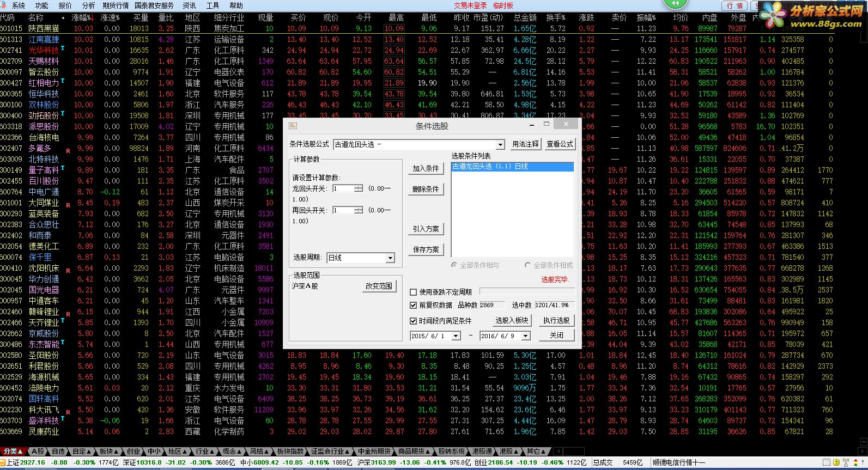Click the 行情 button at top right
Image resolution: width=868 pixels, height=470 pixels.
[735, 5]
